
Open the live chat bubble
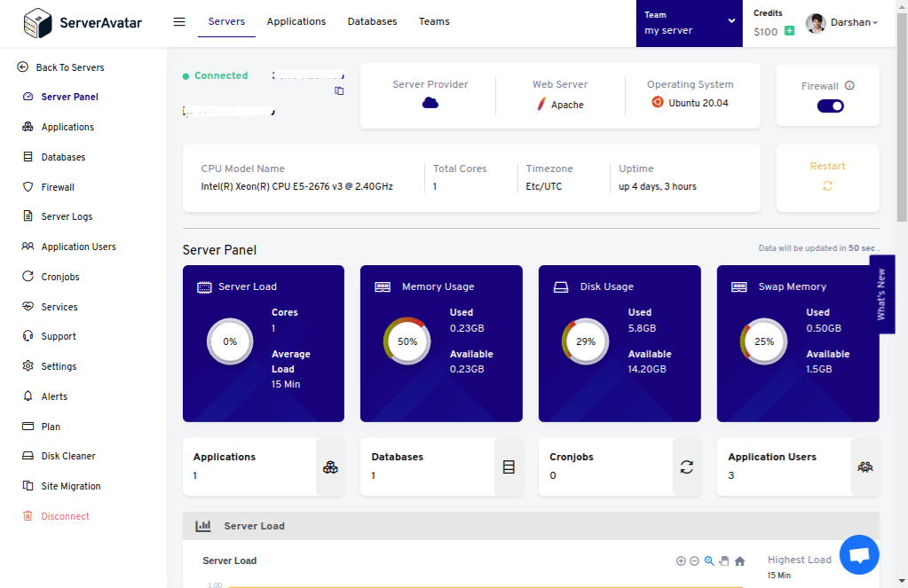(859, 555)
